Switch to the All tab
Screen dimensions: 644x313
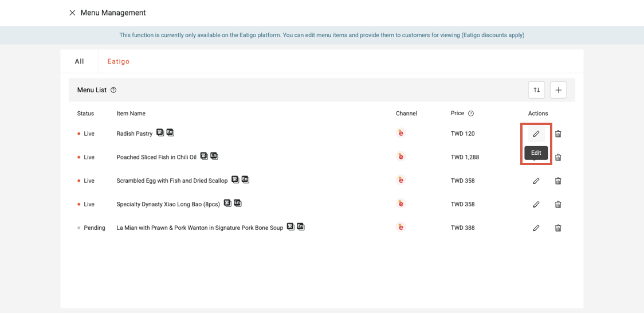(x=80, y=61)
